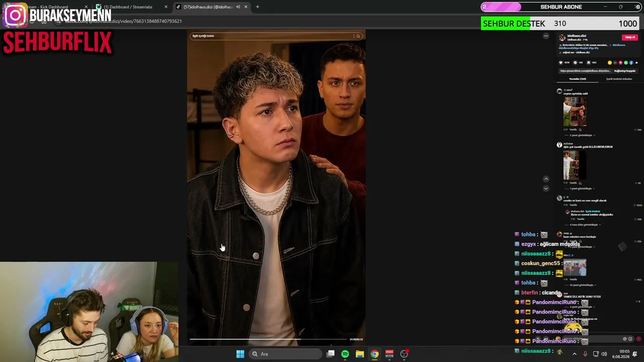Mention a user with the @ icon
The height and width of the screenshot is (362, 644).
pos(625,339)
